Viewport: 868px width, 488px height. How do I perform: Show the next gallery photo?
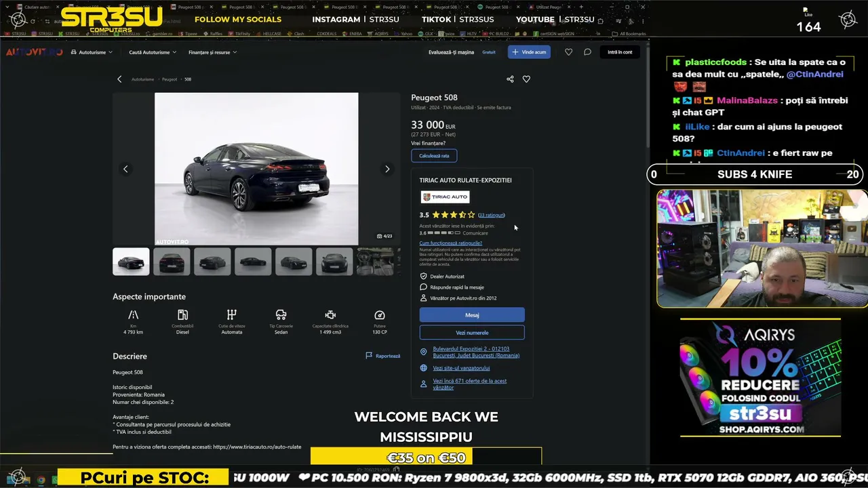tap(387, 169)
